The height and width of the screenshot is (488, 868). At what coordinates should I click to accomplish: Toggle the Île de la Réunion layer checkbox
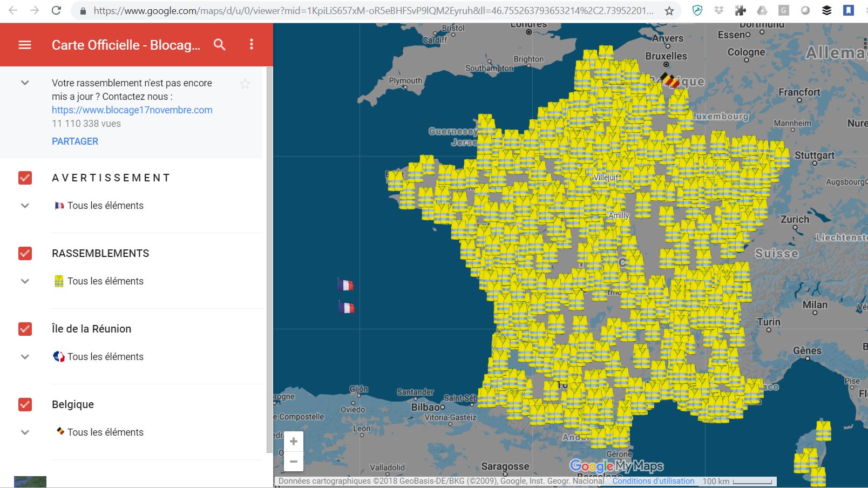25,329
